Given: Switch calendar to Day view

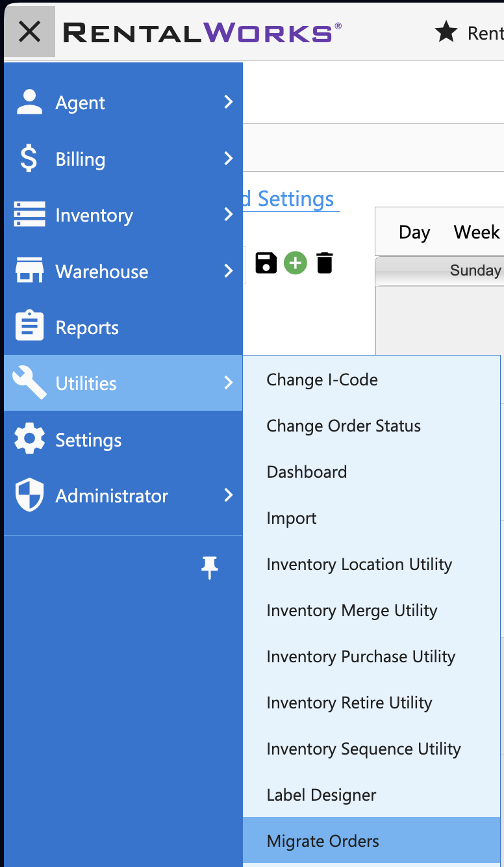Looking at the screenshot, I should tap(414, 232).
